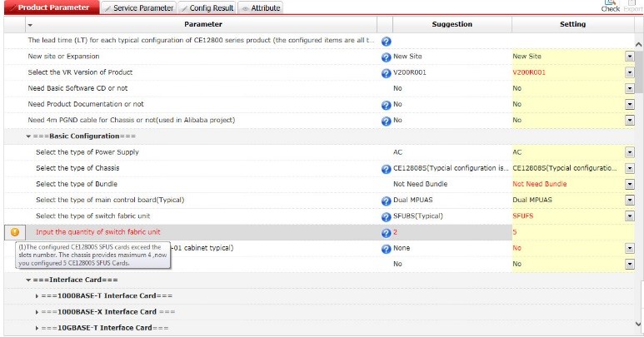Click the Parameter column header
The width and height of the screenshot is (644, 337).
click(x=203, y=24)
